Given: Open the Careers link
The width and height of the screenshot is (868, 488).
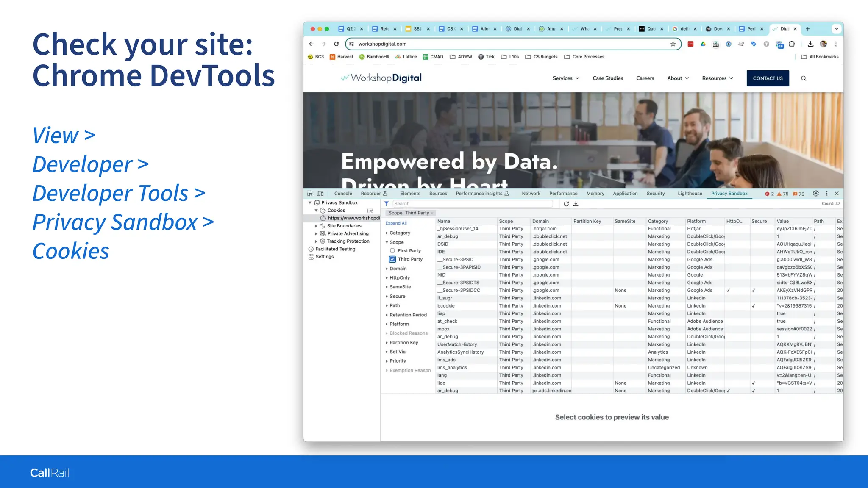Looking at the screenshot, I should [645, 78].
